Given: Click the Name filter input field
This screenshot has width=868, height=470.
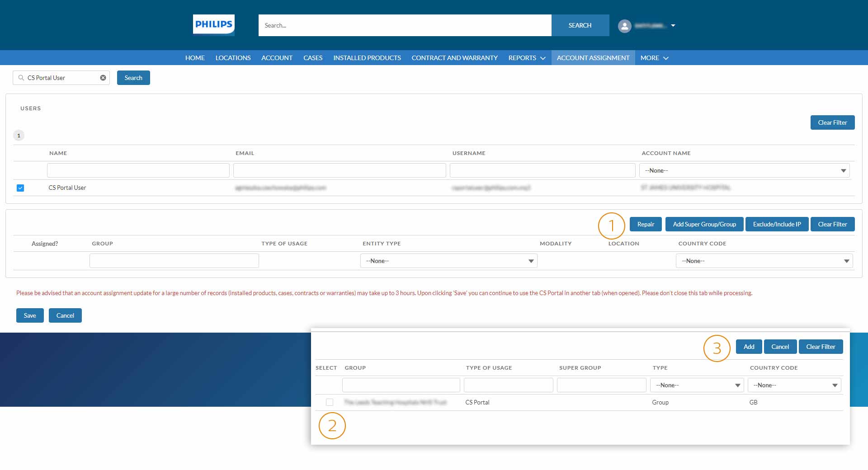Looking at the screenshot, I should point(138,170).
